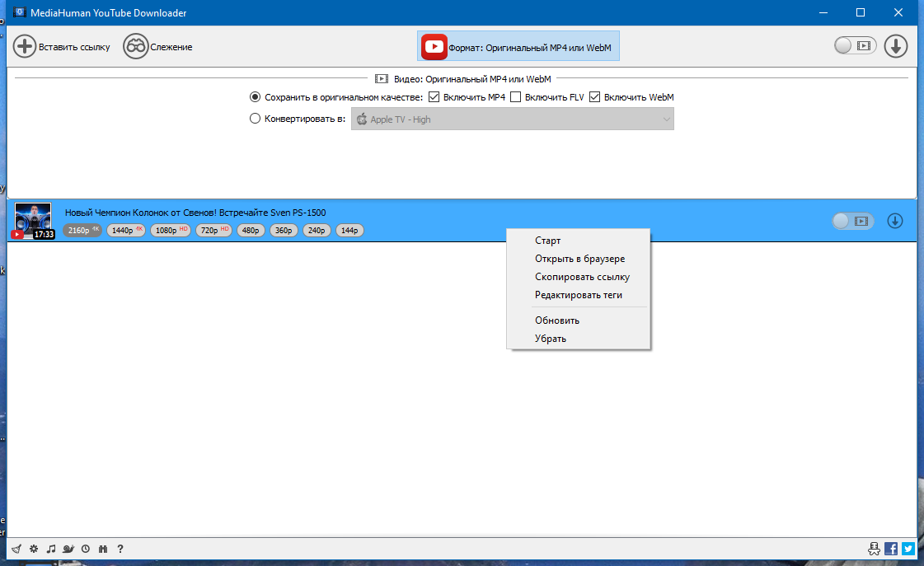Viewport: 924px width, 566px height.
Task: Click the Twitter icon at bottom right
Action: tap(908, 549)
